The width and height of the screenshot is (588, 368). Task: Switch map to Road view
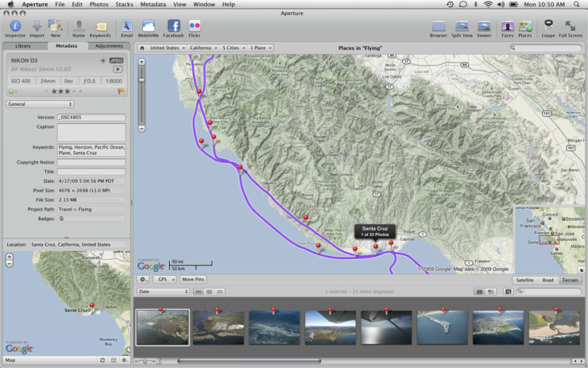tap(547, 280)
